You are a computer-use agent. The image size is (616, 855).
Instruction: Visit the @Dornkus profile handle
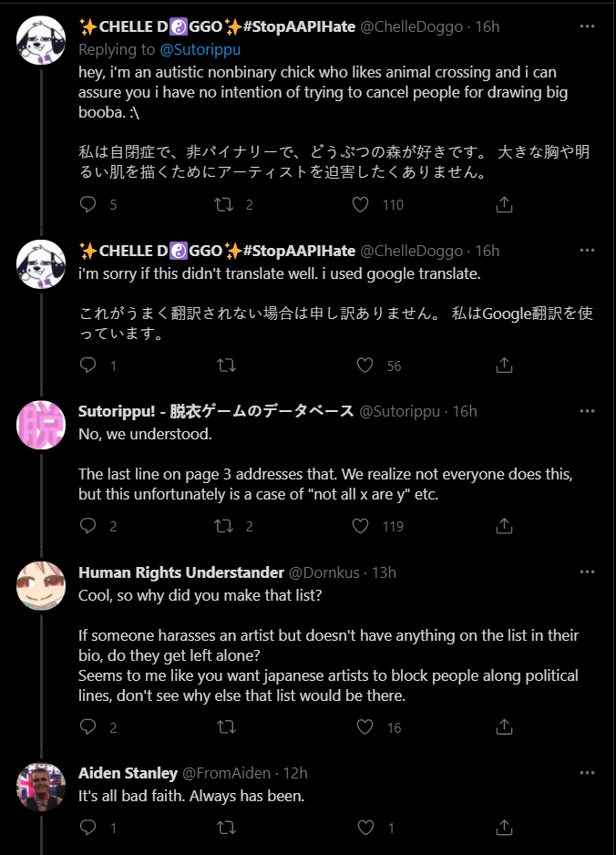[323, 572]
